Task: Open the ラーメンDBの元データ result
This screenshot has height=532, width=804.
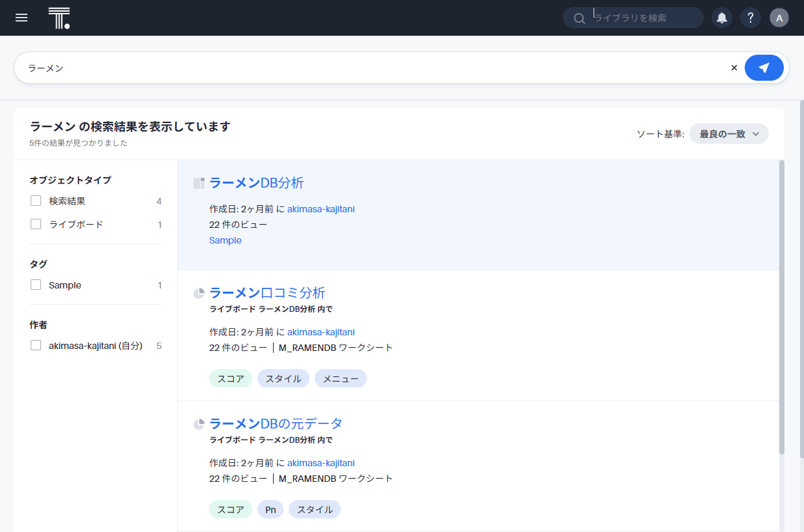Action: coord(276,423)
